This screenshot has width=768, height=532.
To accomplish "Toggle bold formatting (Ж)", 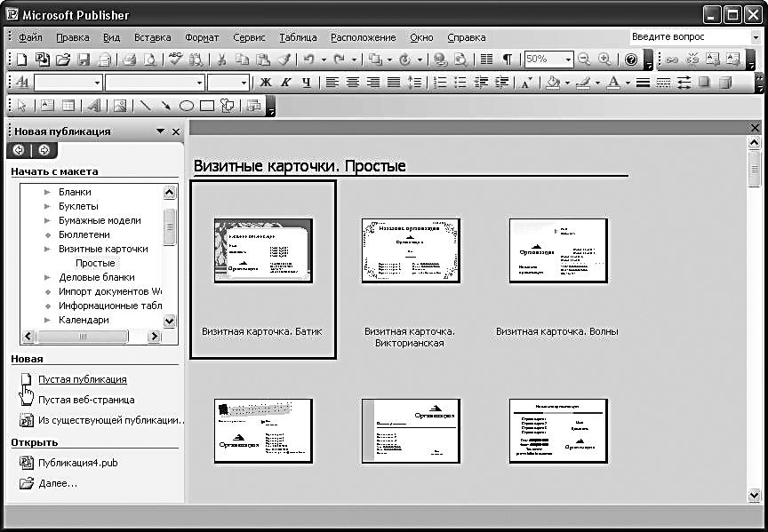I will 265,83.
